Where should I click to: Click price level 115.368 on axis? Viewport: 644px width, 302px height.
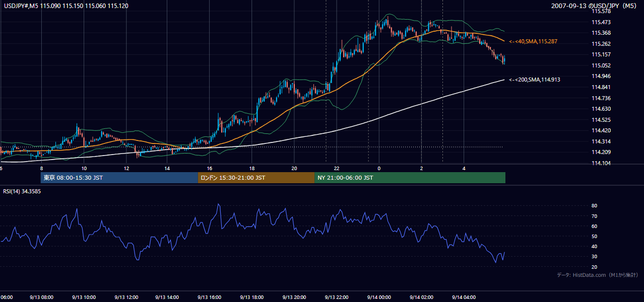[x=601, y=33]
